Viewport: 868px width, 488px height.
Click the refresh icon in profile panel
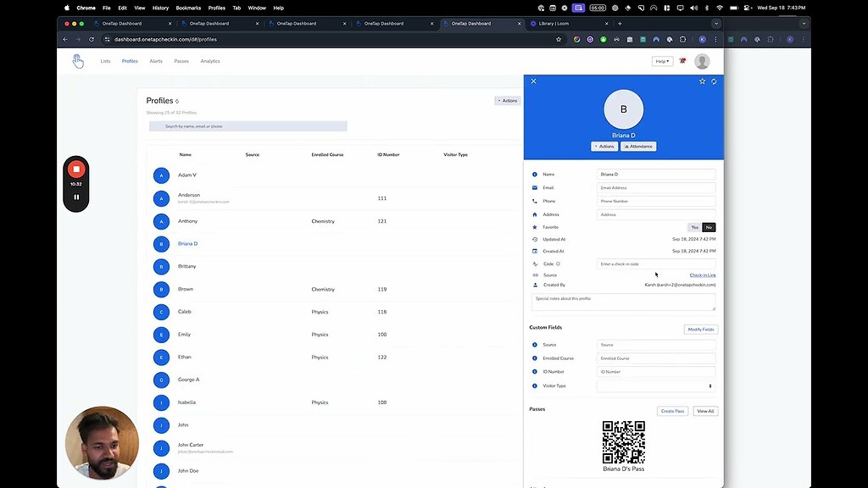714,81
